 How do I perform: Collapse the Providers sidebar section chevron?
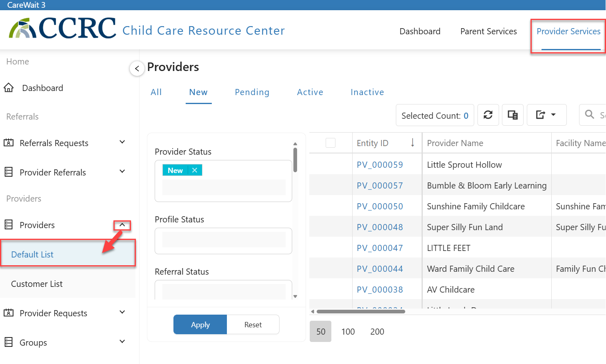coord(122,225)
